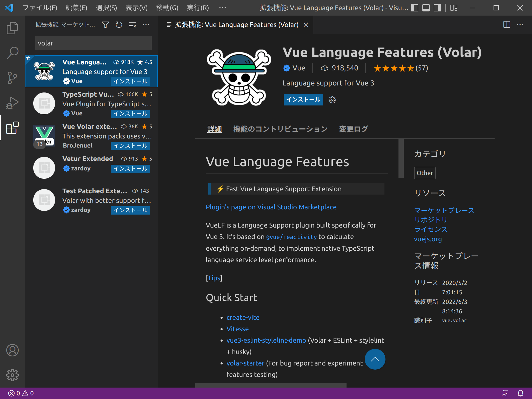
Task: Install Vue Language Features from list
Action: point(130,81)
